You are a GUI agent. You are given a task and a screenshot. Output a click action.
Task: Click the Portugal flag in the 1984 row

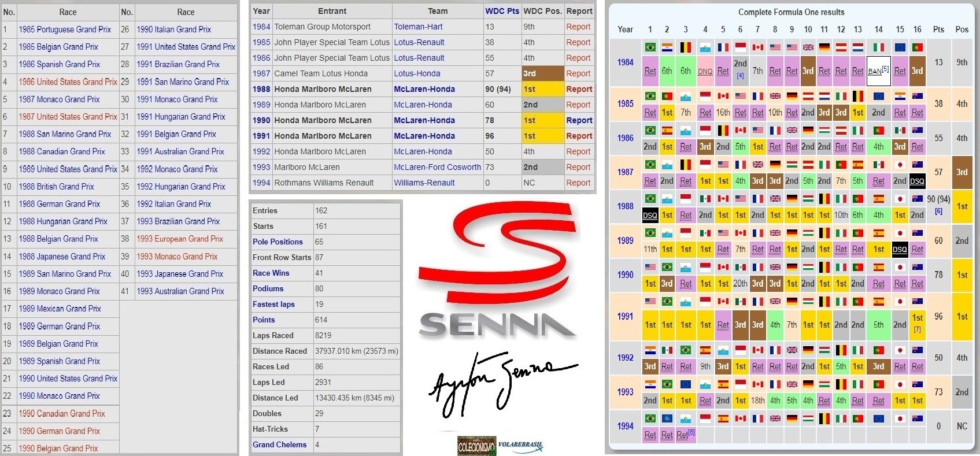click(x=918, y=47)
